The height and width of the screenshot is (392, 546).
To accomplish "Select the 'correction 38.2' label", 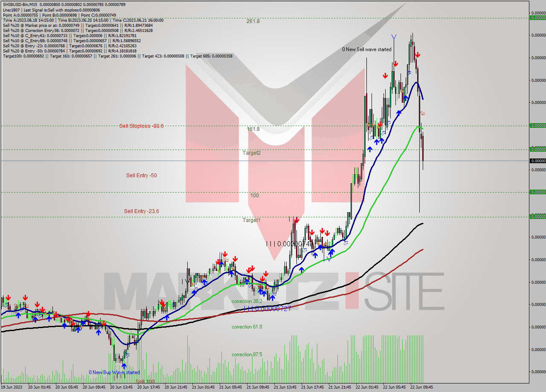I will pos(247,301).
